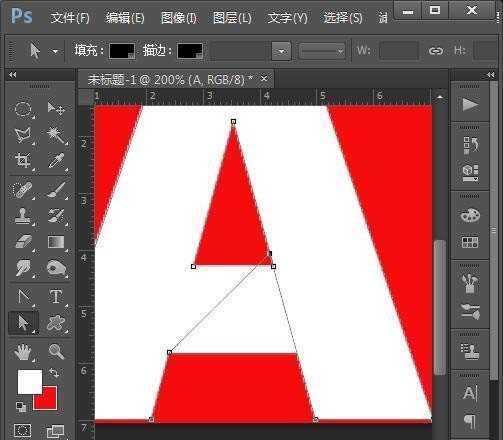This screenshot has width=503, height=440.
Task: Select the Elliptical Marquee tool
Action: click(x=23, y=109)
